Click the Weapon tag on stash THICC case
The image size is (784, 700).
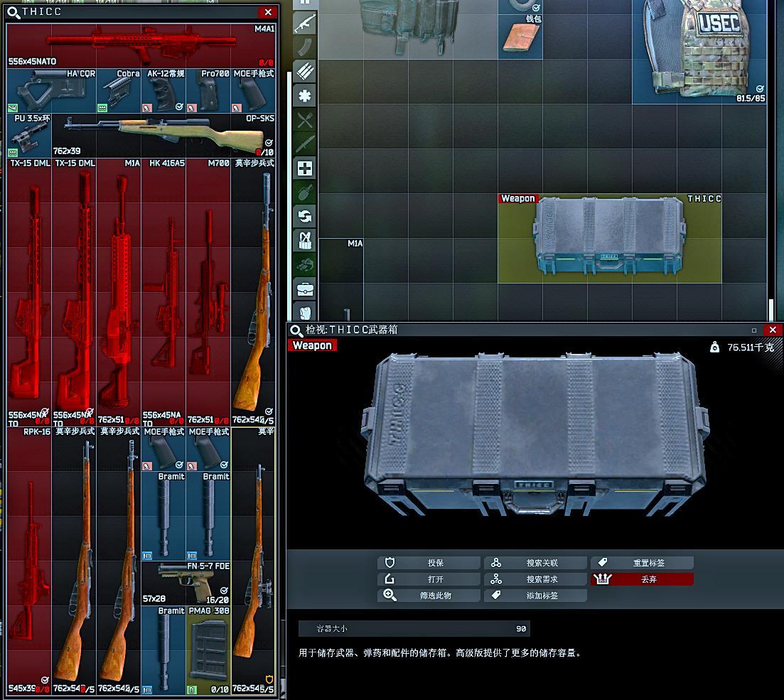click(518, 198)
